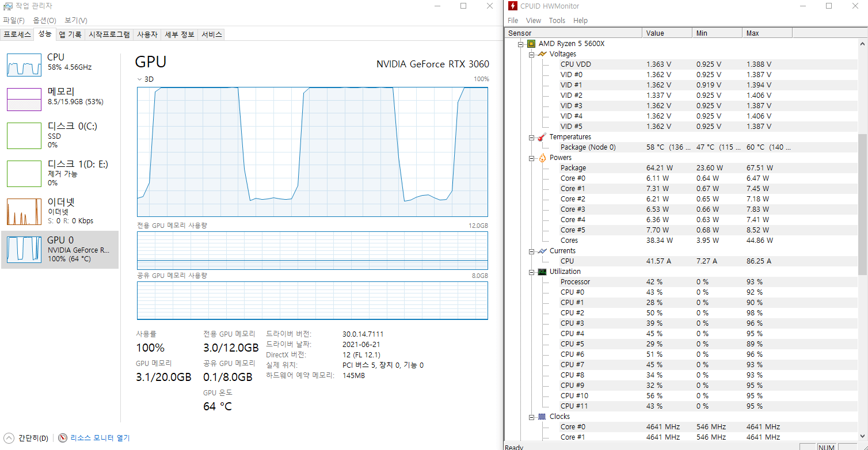The width and height of the screenshot is (868, 450).
Task: Click the Task Manager title bar icon
Action: pyautogui.click(x=8, y=6)
